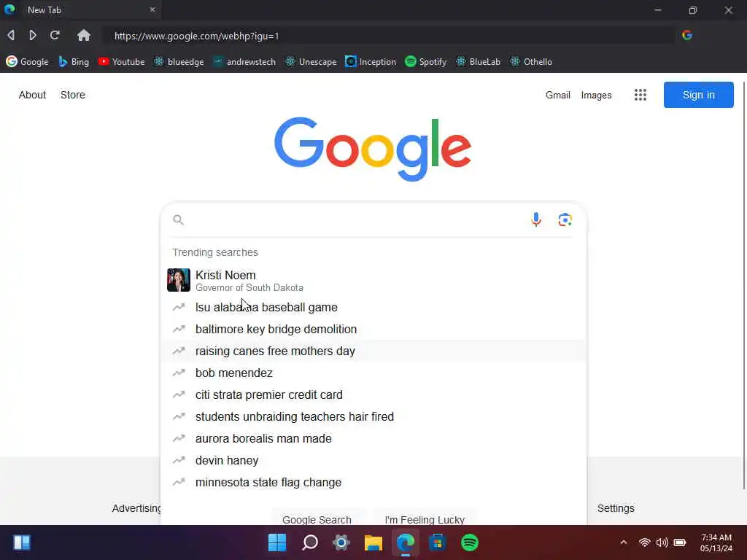Image resolution: width=747 pixels, height=560 pixels.
Task: Open taskbar search icon
Action: click(x=309, y=542)
